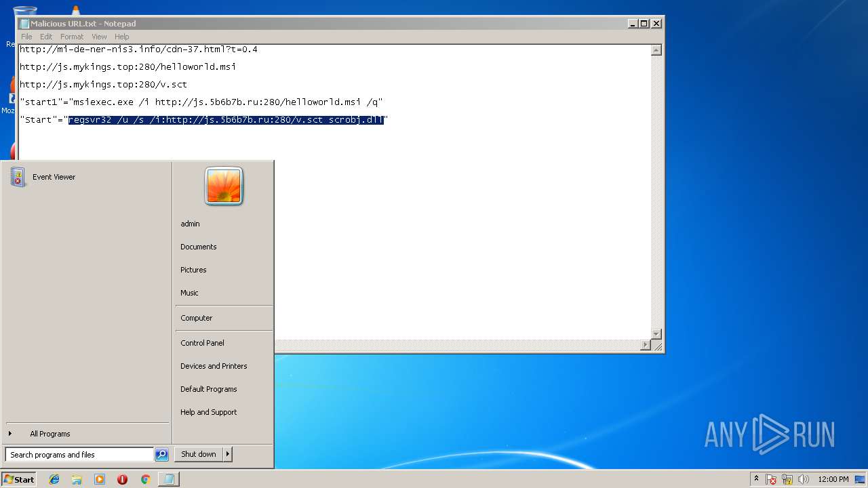Click the Search programs and files box

[x=79, y=455]
